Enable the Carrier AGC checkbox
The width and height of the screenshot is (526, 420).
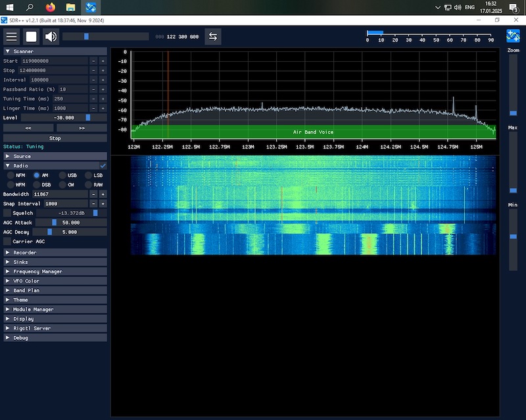(x=7, y=241)
